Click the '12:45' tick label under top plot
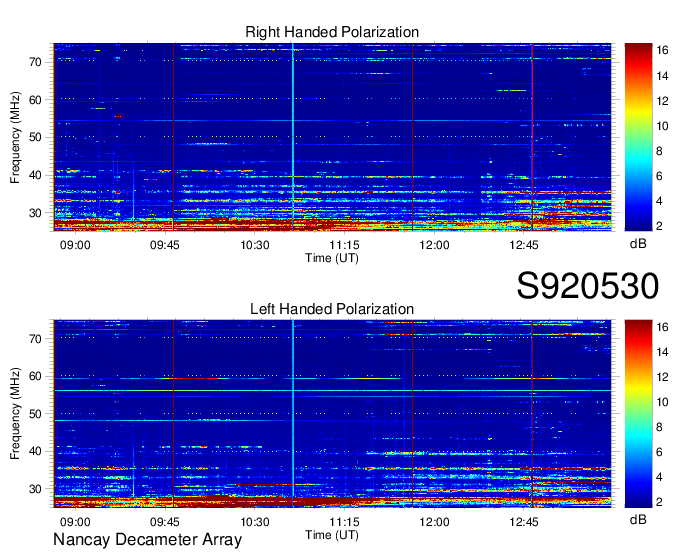This screenshot has height=552, width=680. (x=524, y=245)
